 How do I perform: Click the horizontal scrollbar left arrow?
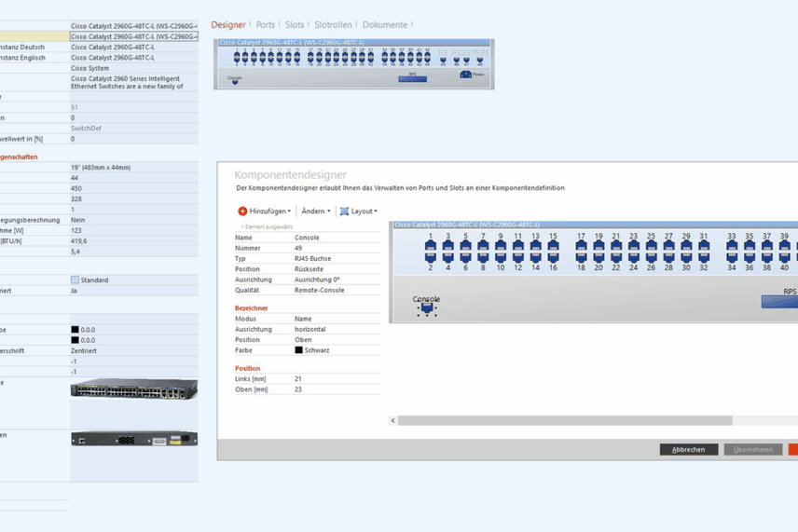coord(392,420)
